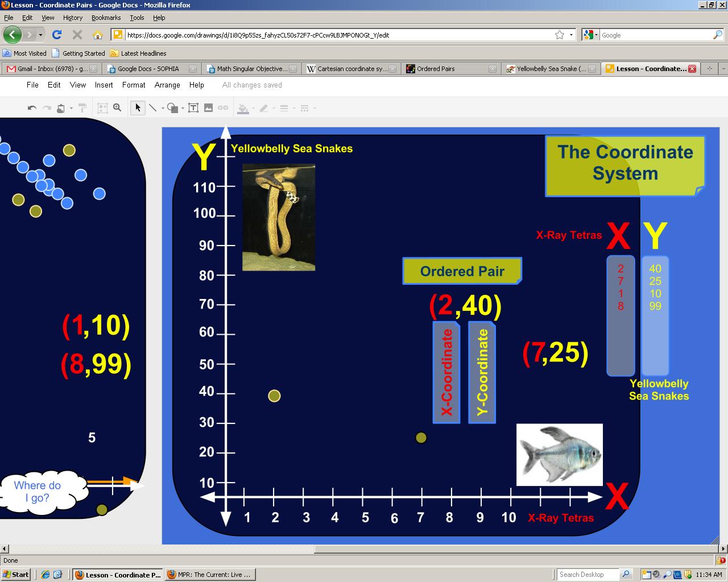Close the Lesson - Coordinate tab
This screenshot has height=582, width=728.
pyautogui.click(x=692, y=69)
